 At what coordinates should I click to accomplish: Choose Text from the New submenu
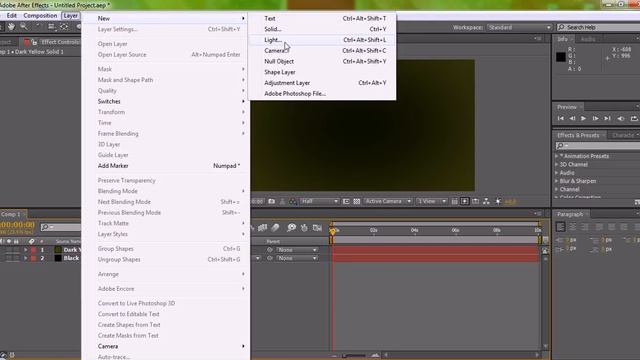tap(322, 18)
